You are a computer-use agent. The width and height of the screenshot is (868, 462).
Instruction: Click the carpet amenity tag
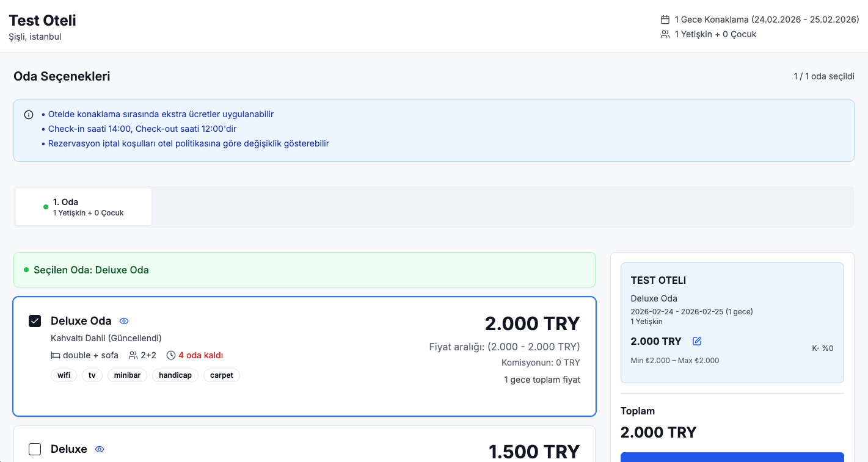click(221, 375)
